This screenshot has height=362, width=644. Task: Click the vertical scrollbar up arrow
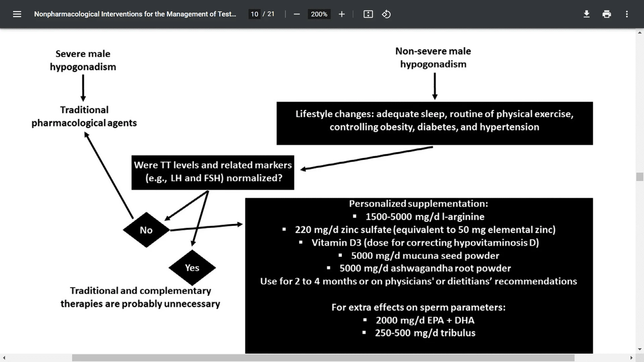[640, 33]
